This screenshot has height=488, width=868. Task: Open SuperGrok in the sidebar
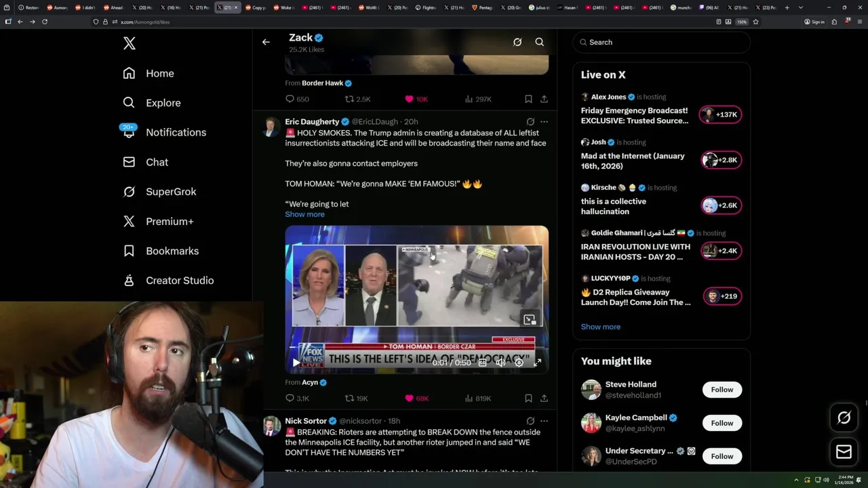[x=159, y=192]
